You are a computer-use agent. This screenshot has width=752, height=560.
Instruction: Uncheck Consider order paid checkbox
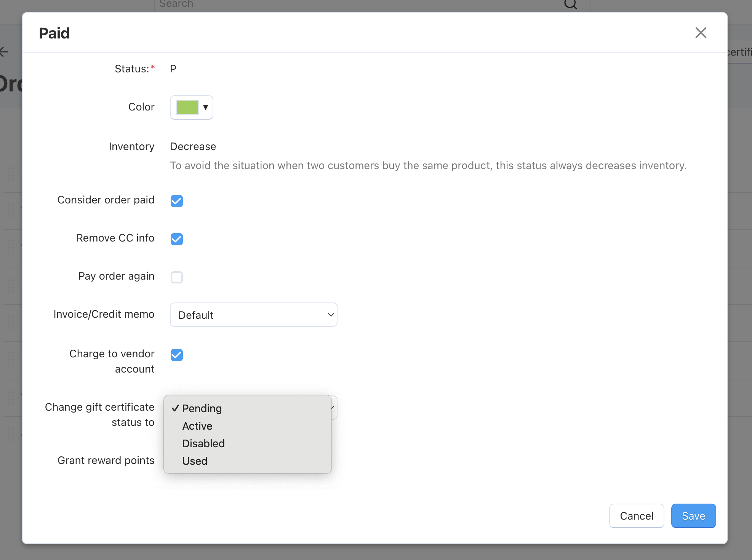[x=177, y=201]
